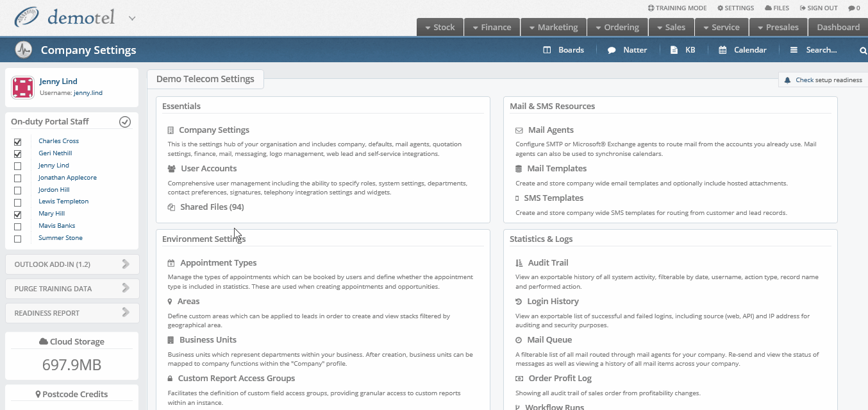Click the Mail Queue clock icon
The height and width of the screenshot is (410, 868).
tap(519, 340)
